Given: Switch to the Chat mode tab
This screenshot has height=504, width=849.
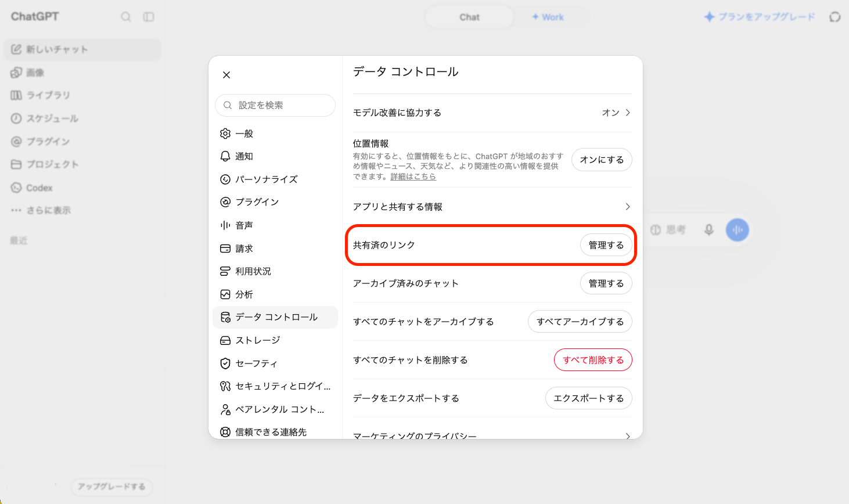Looking at the screenshot, I should pyautogui.click(x=469, y=17).
